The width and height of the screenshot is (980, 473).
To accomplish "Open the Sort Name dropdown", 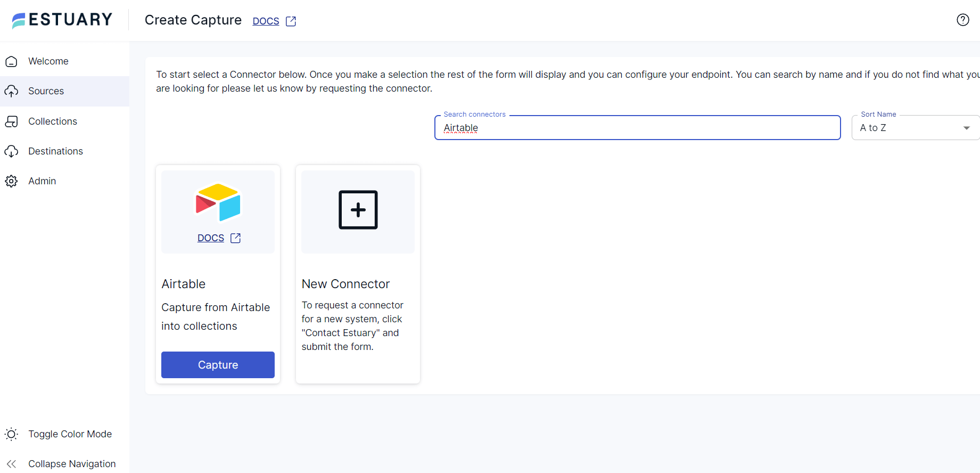I will pyautogui.click(x=915, y=128).
